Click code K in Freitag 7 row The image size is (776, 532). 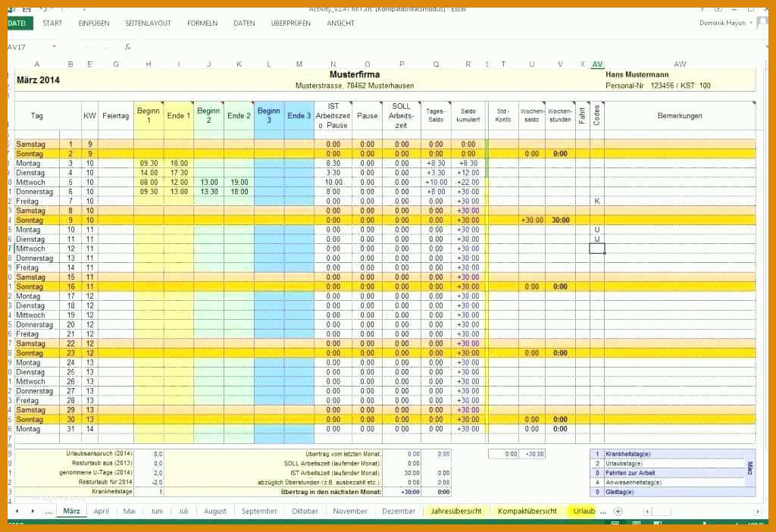pos(597,202)
